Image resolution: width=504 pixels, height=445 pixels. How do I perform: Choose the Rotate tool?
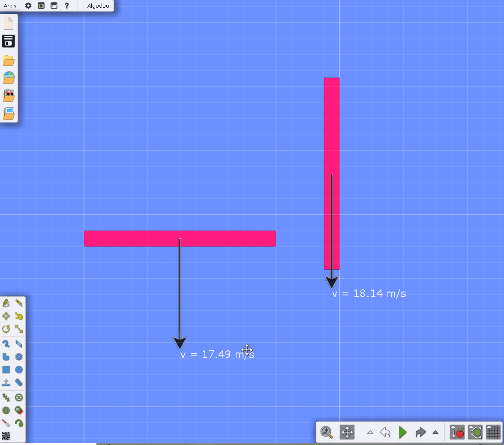(6, 329)
